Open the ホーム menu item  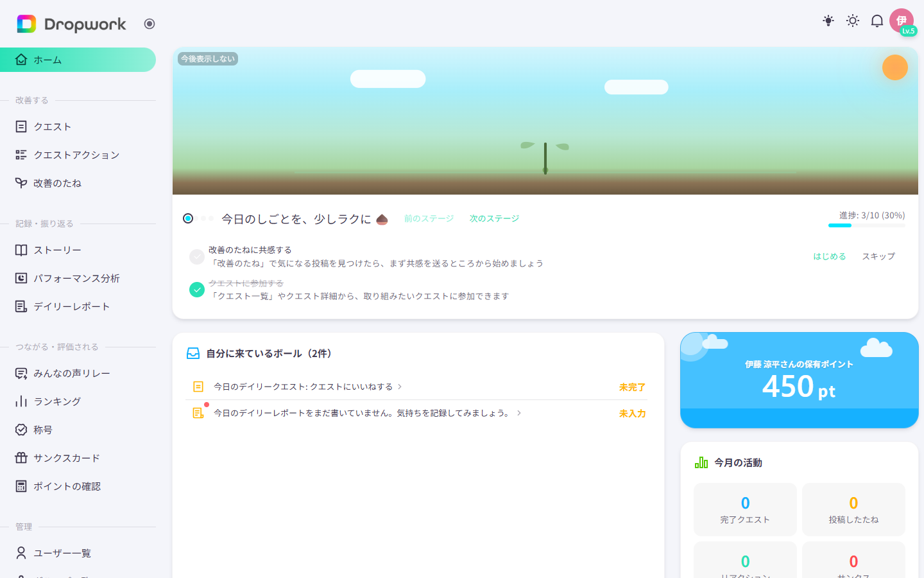78,60
